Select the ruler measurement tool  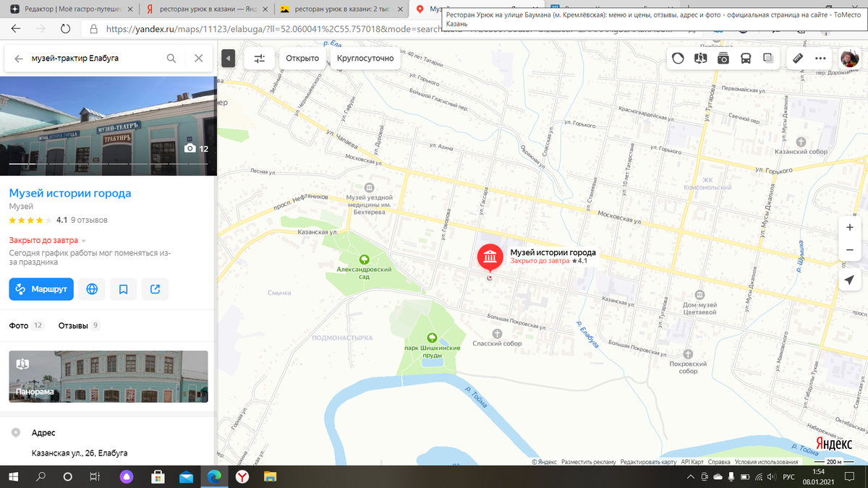coord(799,59)
